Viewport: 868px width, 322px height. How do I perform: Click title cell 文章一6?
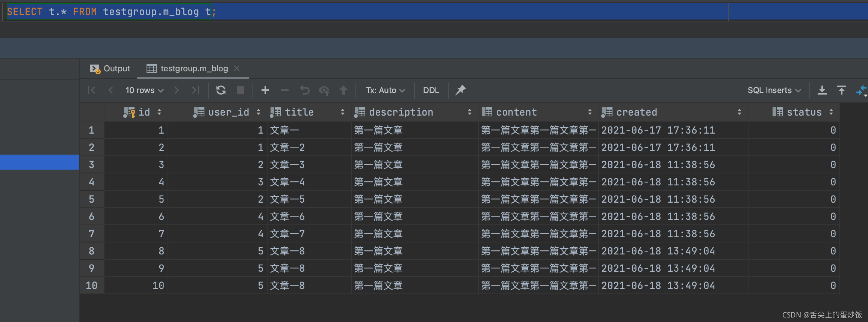[x=309, y=217]
